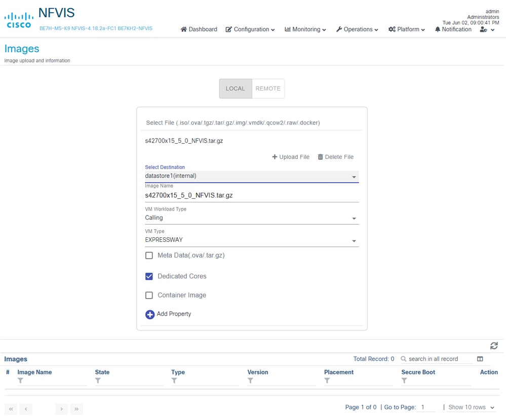Go to the last page
Viewport: 506px width, 420px height.
tap(76, 409)
